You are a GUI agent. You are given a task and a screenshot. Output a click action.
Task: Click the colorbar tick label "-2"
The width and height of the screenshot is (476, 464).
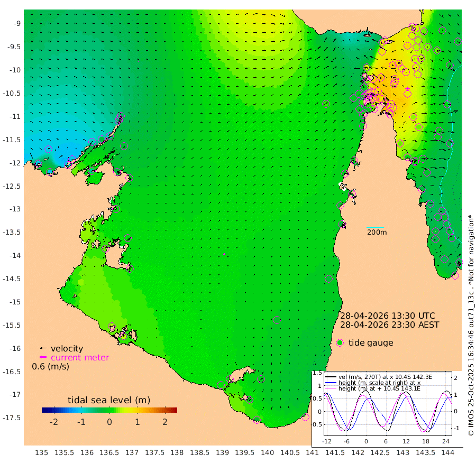pyautogui.click(x=54, y=422)
